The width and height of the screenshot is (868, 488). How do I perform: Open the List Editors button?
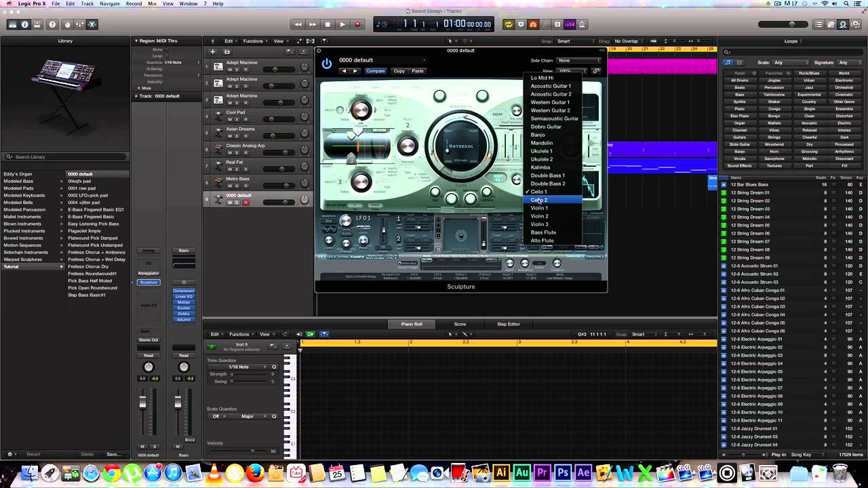click(x=818, y=24)
